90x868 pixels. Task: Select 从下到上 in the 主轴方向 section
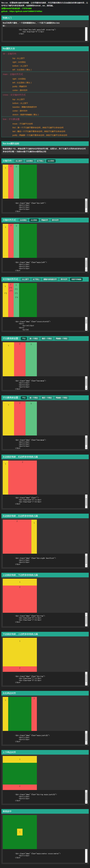40,161
